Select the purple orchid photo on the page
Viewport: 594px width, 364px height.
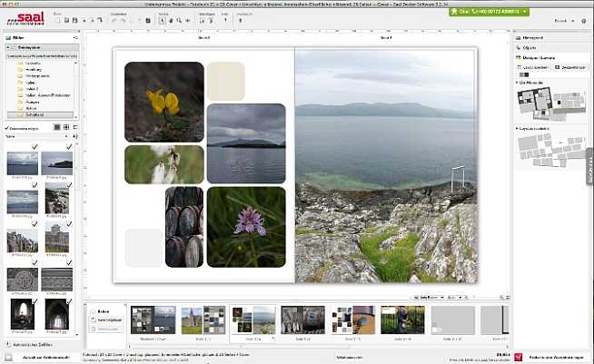coord(246,227)
